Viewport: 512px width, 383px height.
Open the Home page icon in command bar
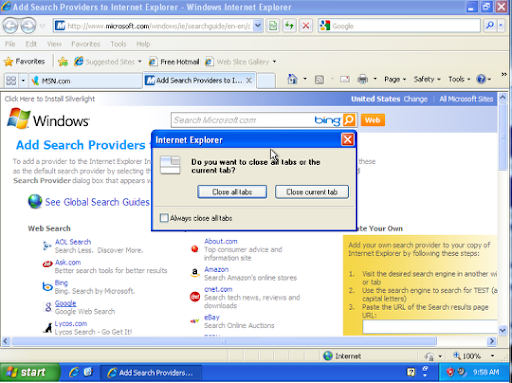click(x=292, y=79)
